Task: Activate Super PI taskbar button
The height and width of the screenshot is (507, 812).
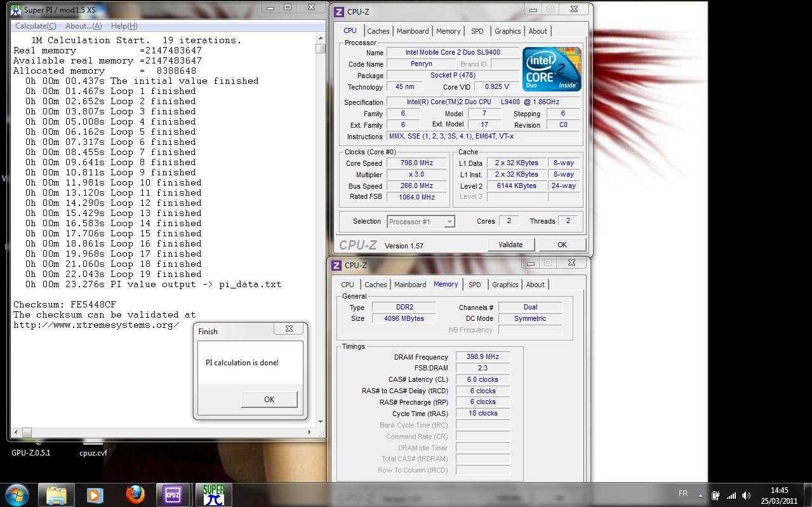Action: pos(214,495)
